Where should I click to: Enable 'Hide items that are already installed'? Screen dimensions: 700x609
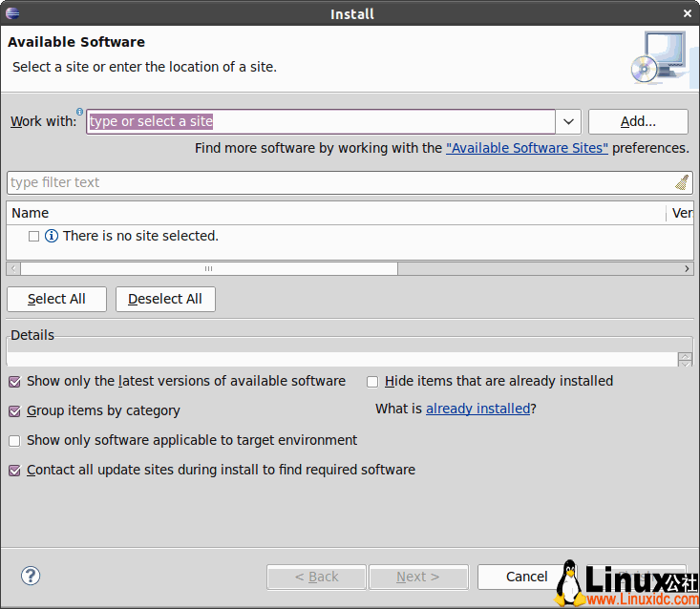(373, 381)
